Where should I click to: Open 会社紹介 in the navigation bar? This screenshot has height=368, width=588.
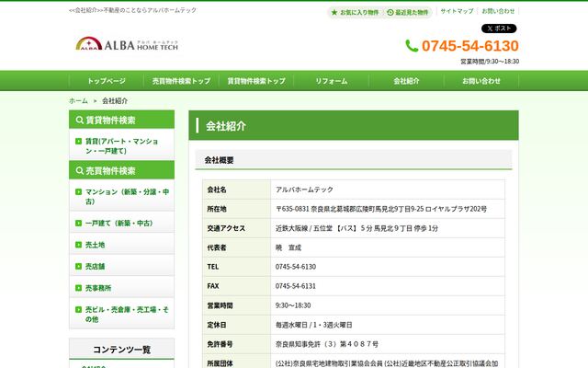406,81
